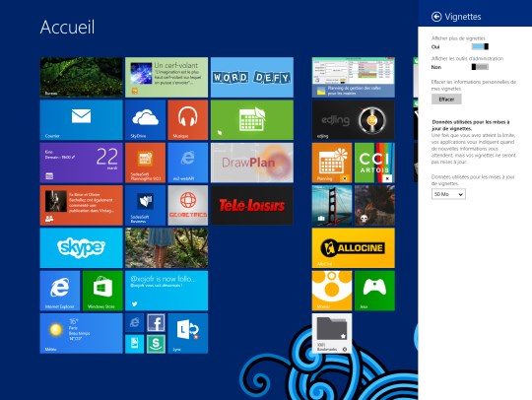Click the Accueil start screen title
The width and height of the screenshot is (532, 400).
click(x=67, y=27)
